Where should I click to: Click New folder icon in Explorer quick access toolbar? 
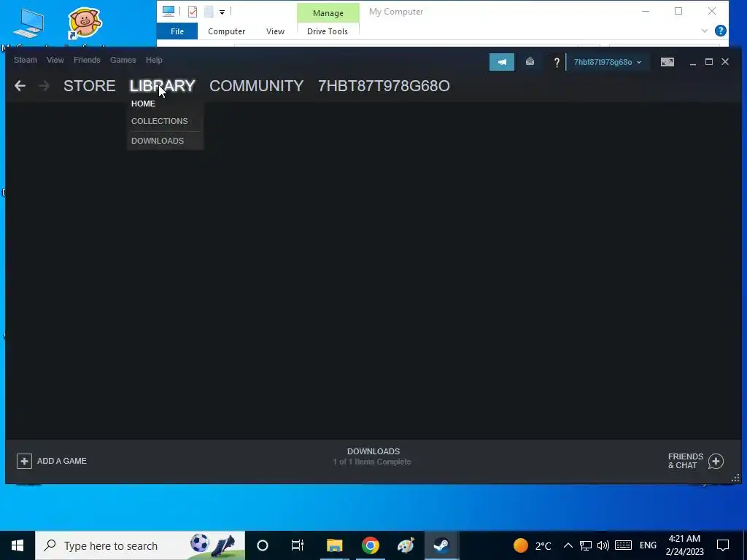tap(209, 12)
